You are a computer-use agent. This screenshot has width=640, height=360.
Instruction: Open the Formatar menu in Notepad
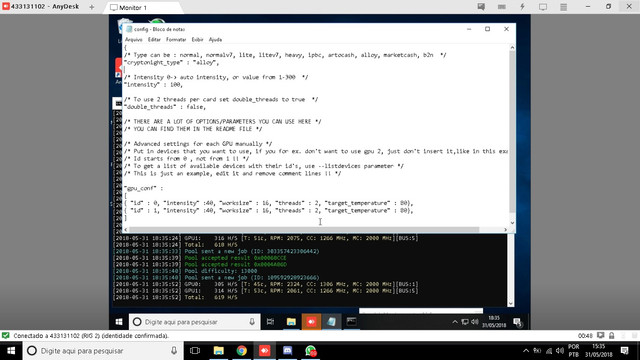point(176,40)
